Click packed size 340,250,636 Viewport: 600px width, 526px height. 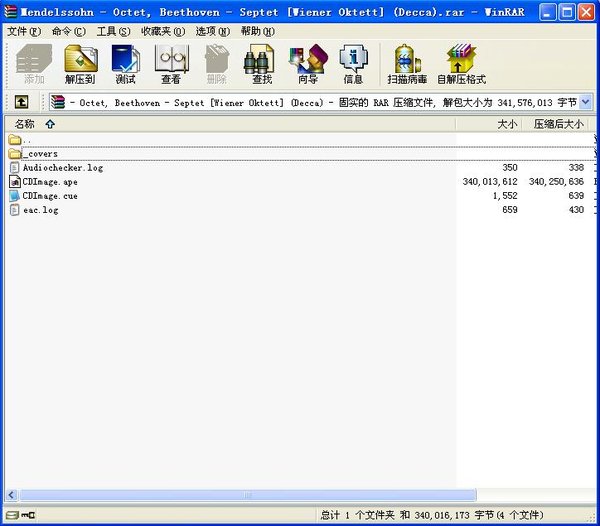point(556,182)
